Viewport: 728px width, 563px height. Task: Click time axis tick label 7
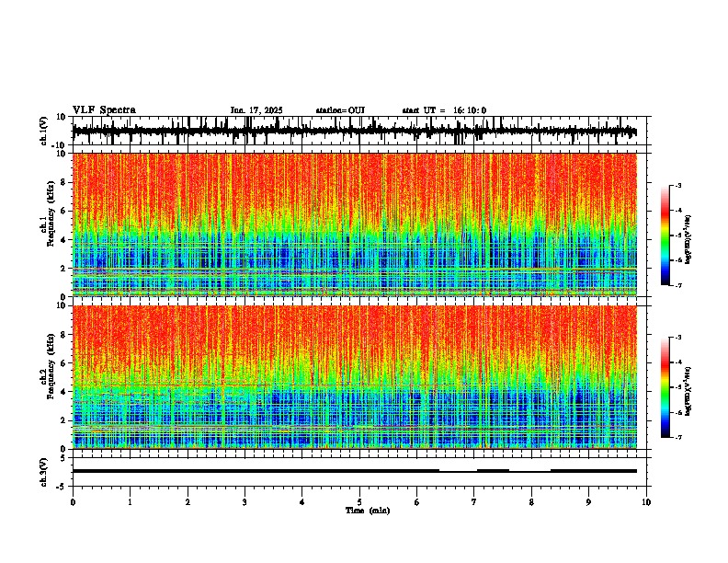tap(474, 502)
